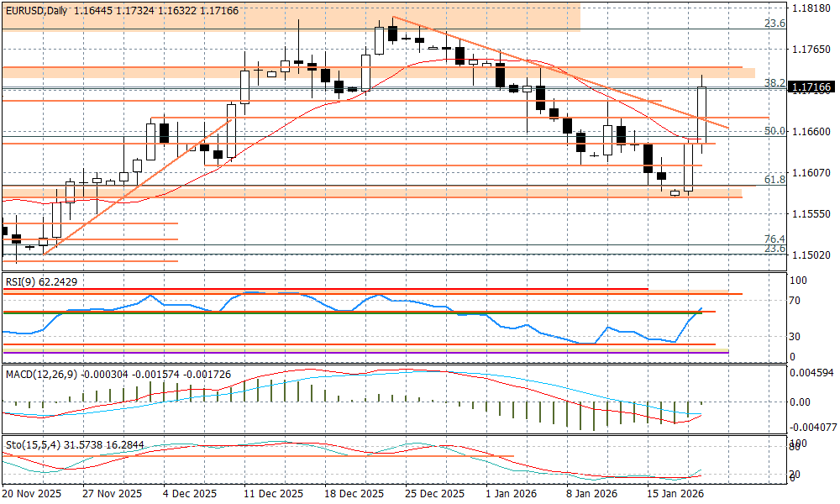This screenshot has width=840, height=504.
Task: Click the current price label 1.17166
Action: point(811,87)
